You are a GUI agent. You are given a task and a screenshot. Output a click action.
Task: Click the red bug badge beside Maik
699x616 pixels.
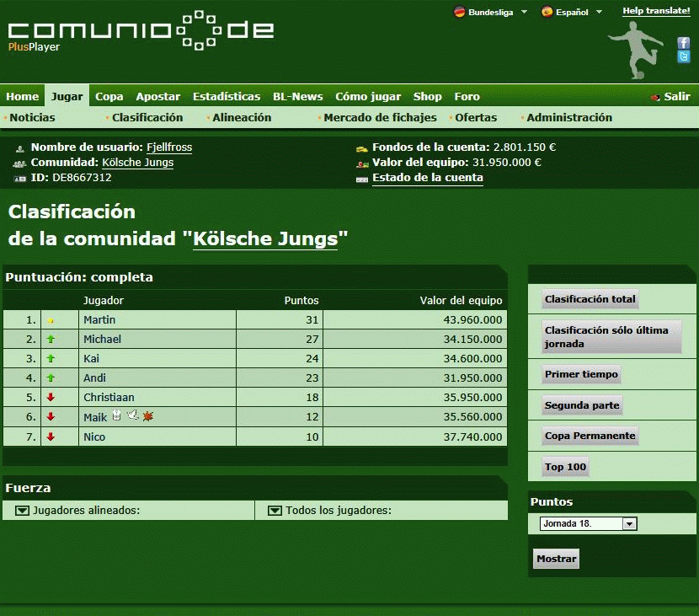coord(147,416)
